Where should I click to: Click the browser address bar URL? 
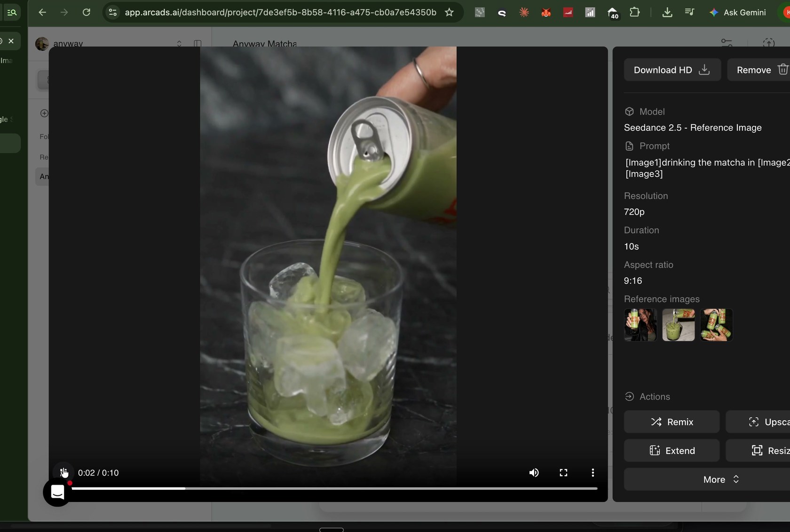[x=280, y=12]
